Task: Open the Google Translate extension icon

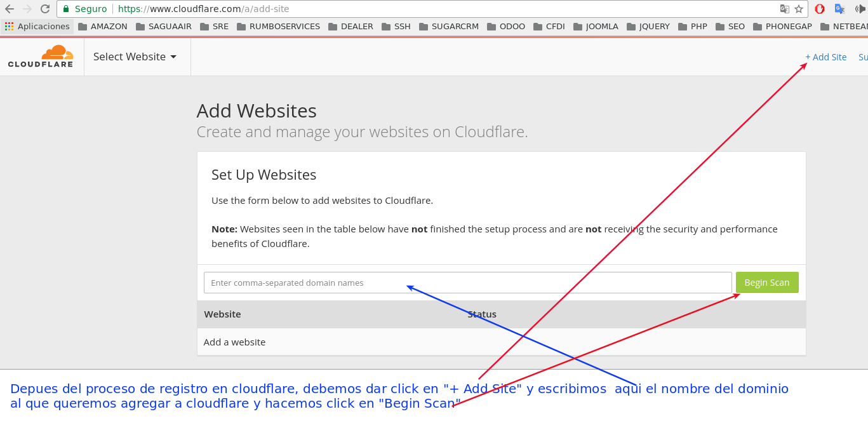Action: tap(839, 9)
